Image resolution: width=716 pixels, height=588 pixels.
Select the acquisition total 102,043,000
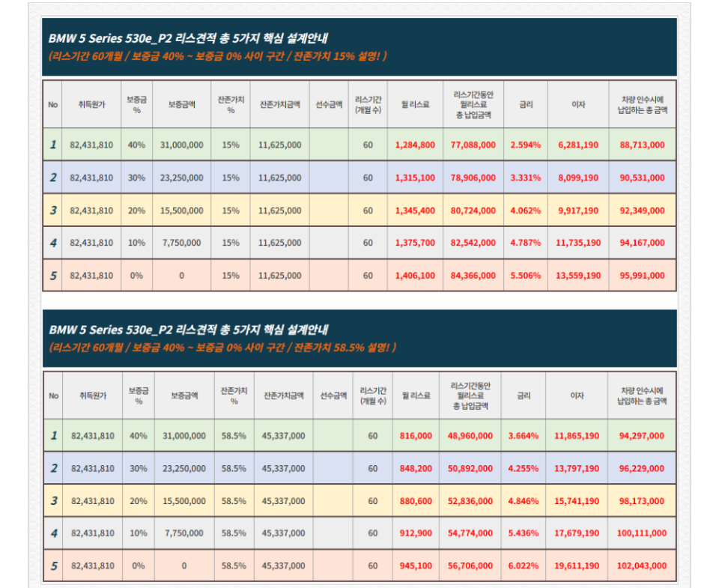(642, 566)
